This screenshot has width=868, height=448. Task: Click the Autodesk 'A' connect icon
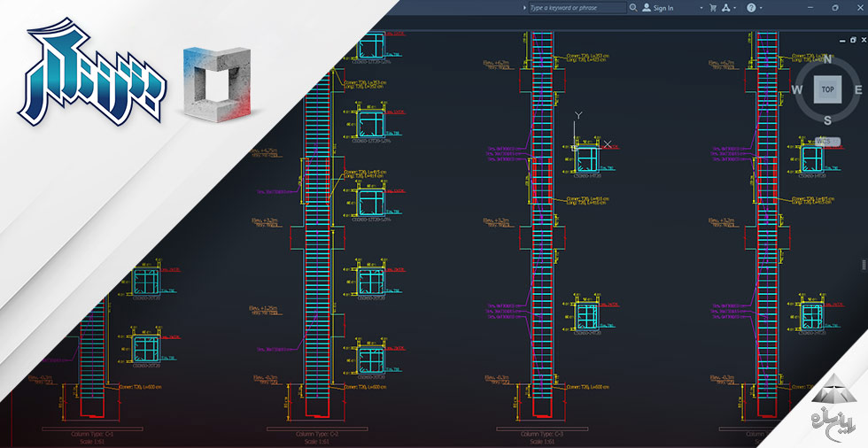(726, 8)
